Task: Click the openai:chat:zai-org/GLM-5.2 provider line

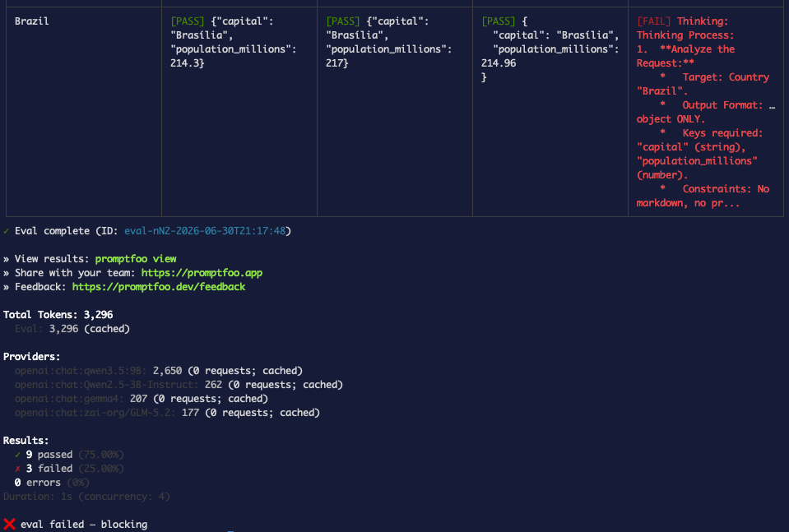Action: 167,413
